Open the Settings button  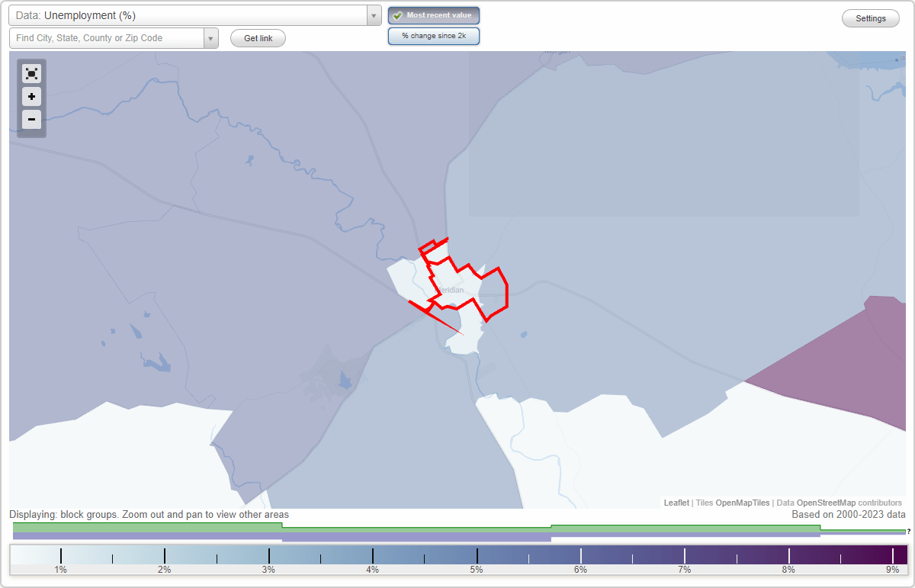click(x=871, y=19)
